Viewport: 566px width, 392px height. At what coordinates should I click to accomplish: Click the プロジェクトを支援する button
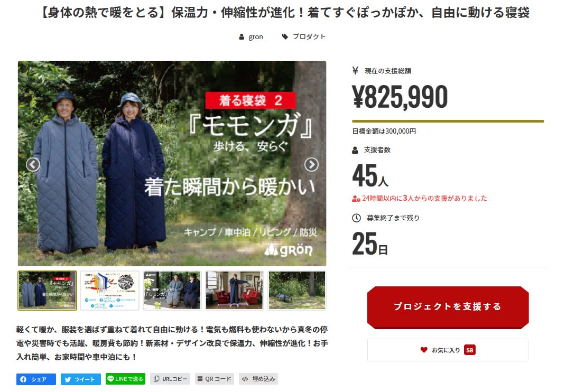(448, 307)
